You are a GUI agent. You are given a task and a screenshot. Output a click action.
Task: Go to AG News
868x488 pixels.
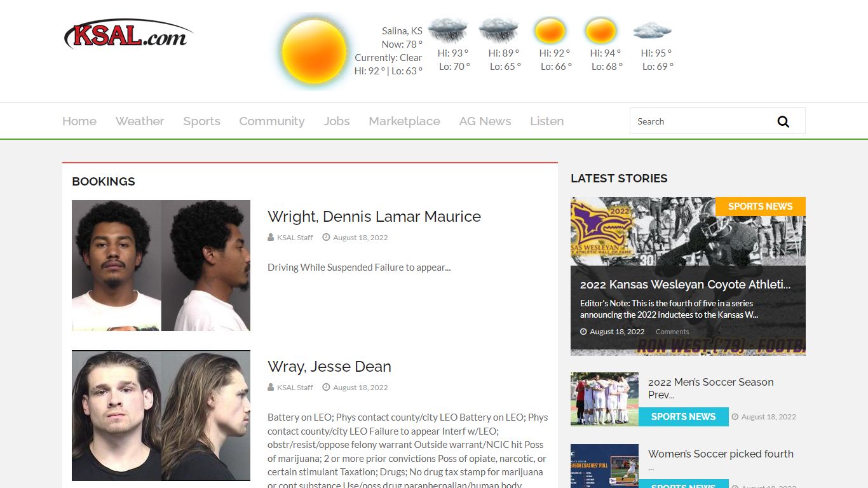(x=485, y=121)
